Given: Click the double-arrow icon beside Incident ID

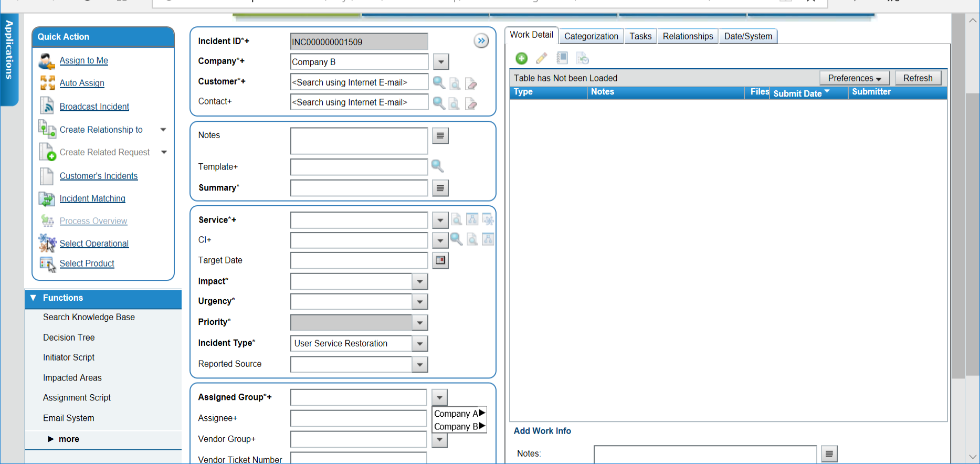Looking at the screenshot, I should point(481,41).
